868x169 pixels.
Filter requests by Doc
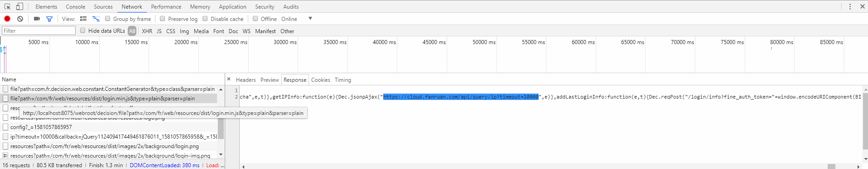coord(233,31)
